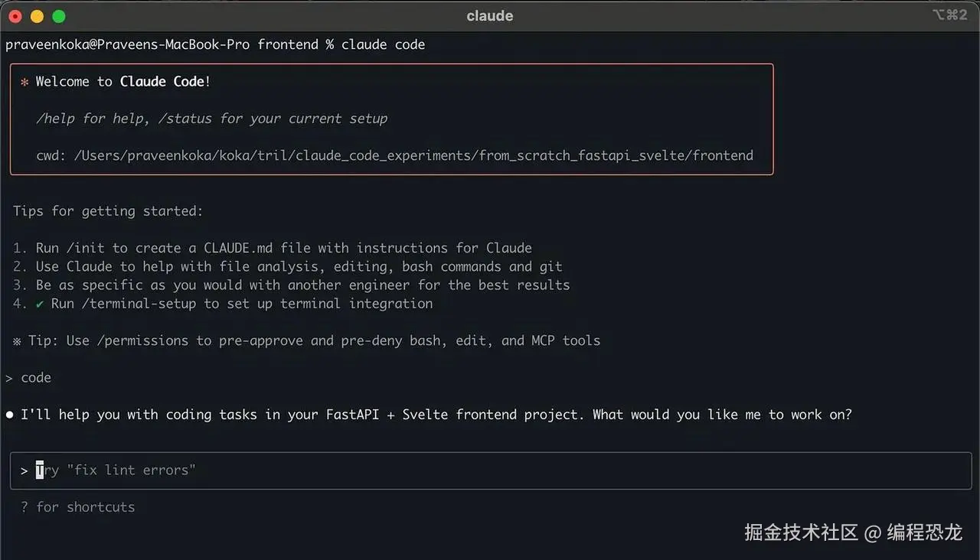The height and width of the screenshot is (560, 980).
Task: Click the asterisk icon before the /permissions tip
Action: coord(17,341)
